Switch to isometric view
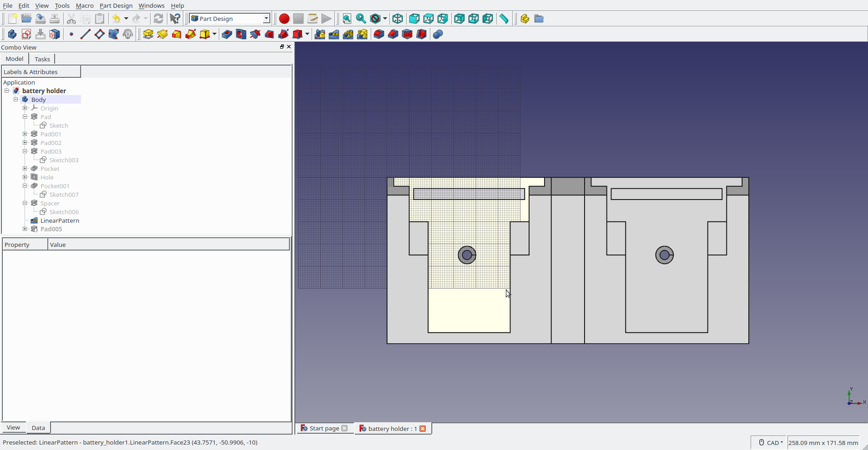The image size is (868, 450). [398, 19]
